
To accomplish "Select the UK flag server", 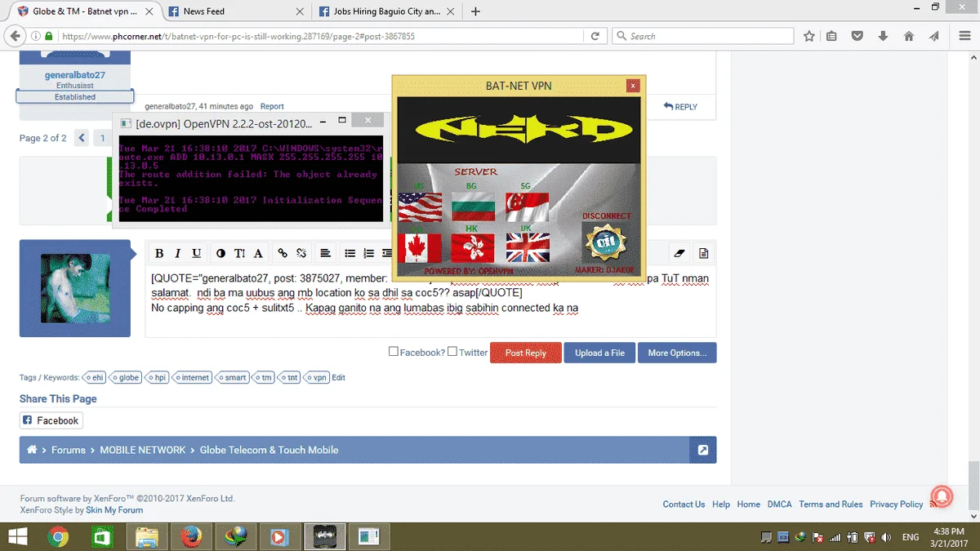I will pos(528,248).
